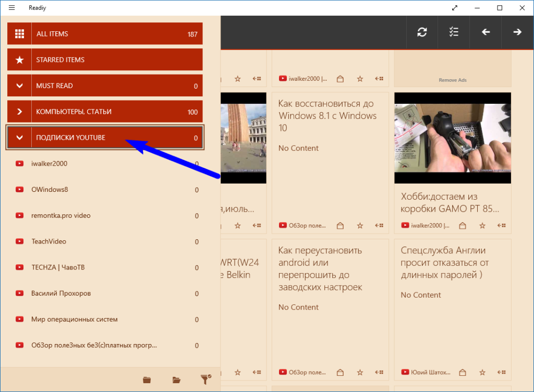Star the 'Спецслужба Англии' article
The height and width of the screenshot is (392, 534).
(x=482, y=372)
